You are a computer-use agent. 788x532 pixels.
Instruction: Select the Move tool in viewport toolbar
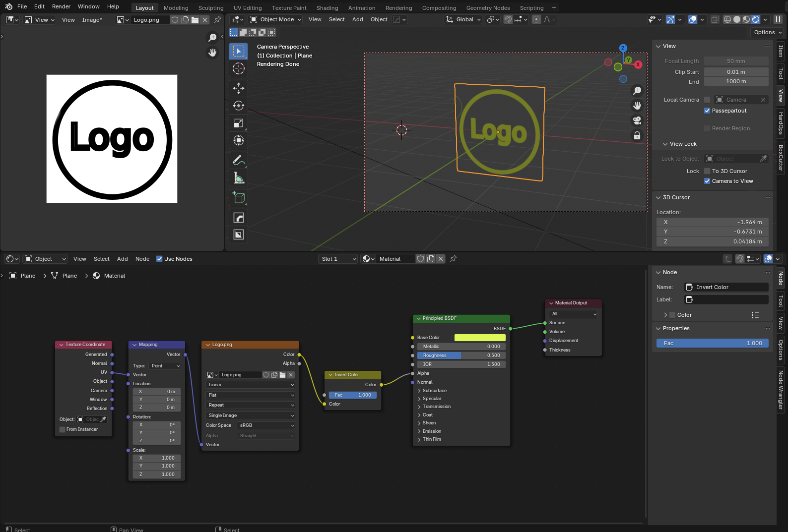[239, 88]
